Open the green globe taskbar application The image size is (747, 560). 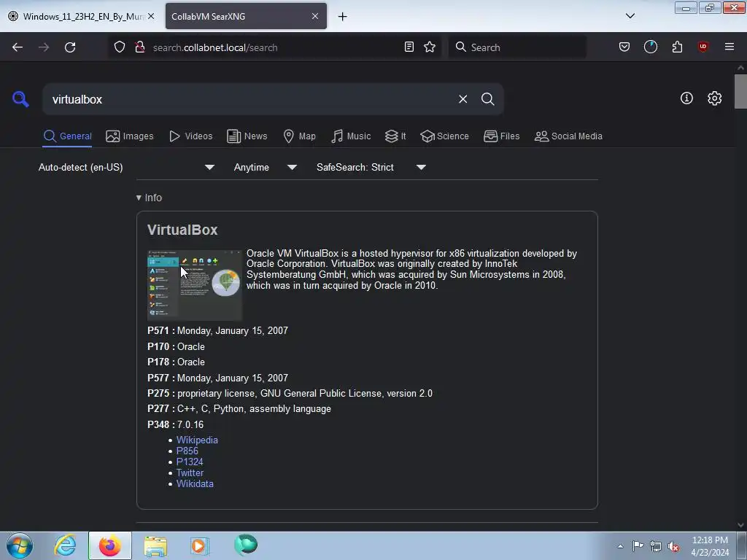click(246, 545)
